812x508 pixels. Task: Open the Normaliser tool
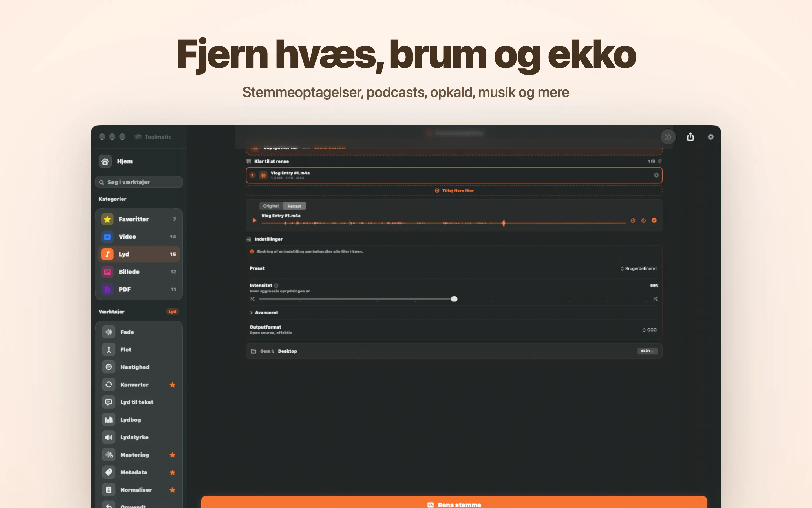(134, 490)
